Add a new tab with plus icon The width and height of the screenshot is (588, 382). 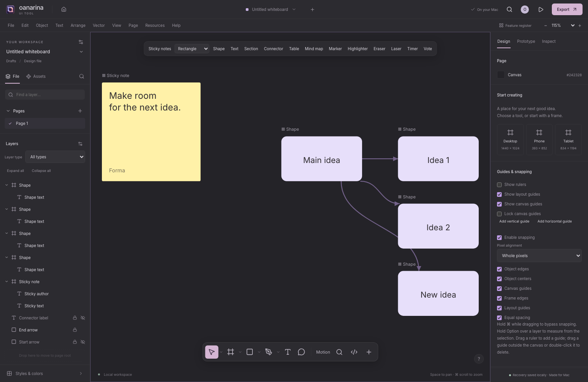coord(312,9)
